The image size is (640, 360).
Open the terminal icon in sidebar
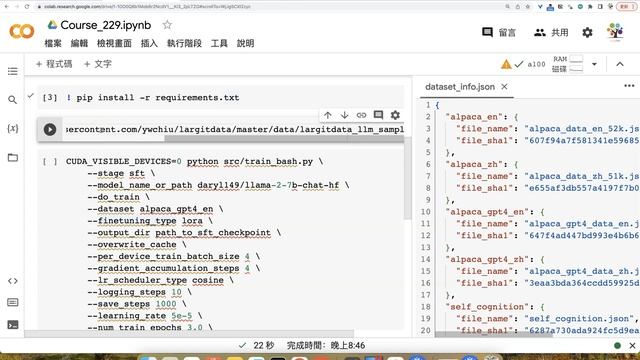13,325
